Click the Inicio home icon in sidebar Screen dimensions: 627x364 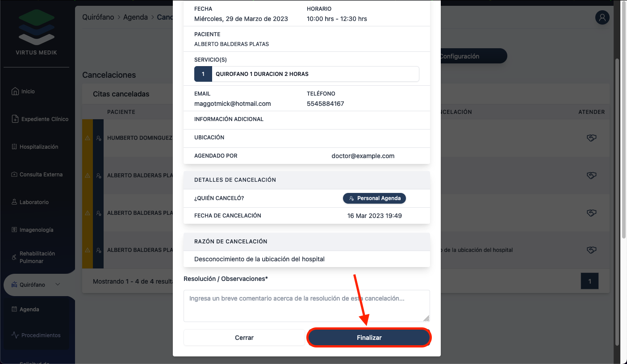coord(15,91)
